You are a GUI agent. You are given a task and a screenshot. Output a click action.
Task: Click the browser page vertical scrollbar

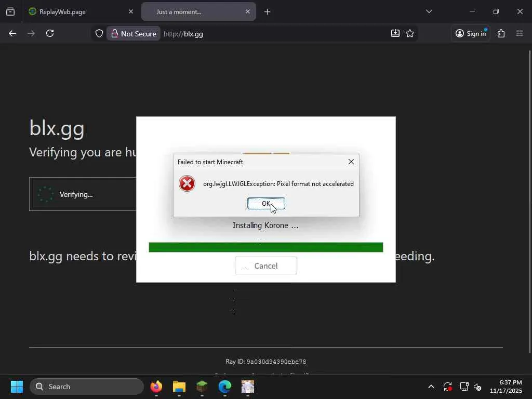click(x=529, y=202)
